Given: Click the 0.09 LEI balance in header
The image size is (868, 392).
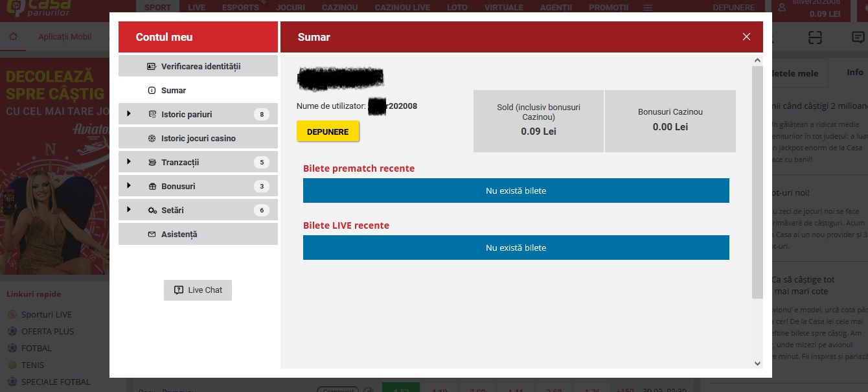Looking at the screenshot, I should click(825, 14).
